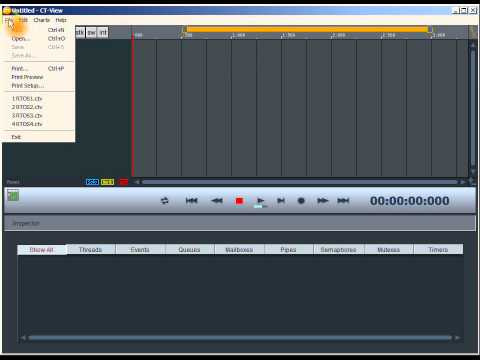This screenshot has height=360, width=480.
Task: Switch to the Timers tab
Action: (x=438, y=250)
